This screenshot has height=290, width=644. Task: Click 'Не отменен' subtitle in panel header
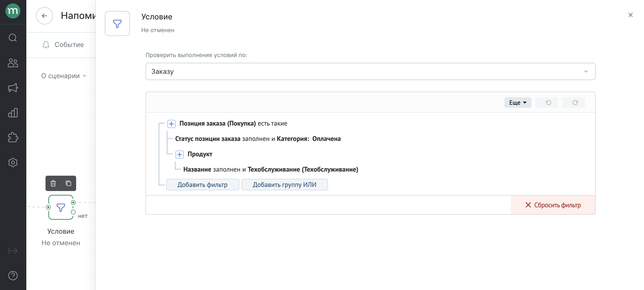pyautogui.click(x=158, y=30)
